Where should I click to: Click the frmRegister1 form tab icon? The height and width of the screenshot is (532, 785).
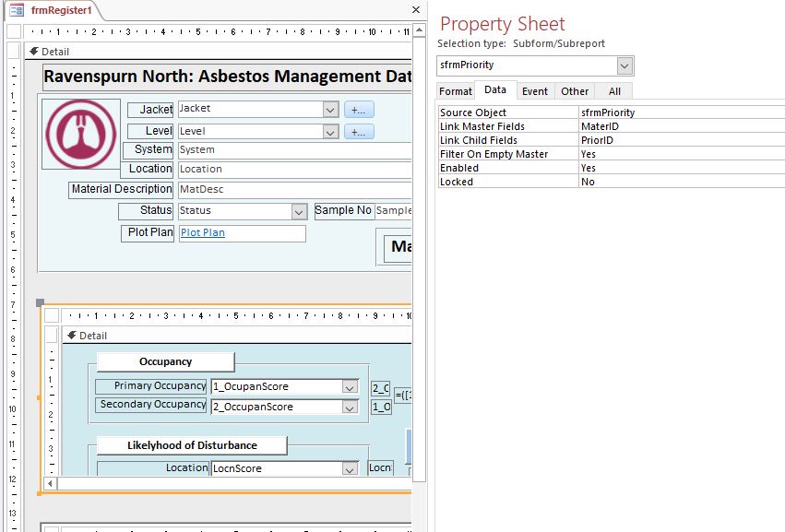(x=17, y=10)
